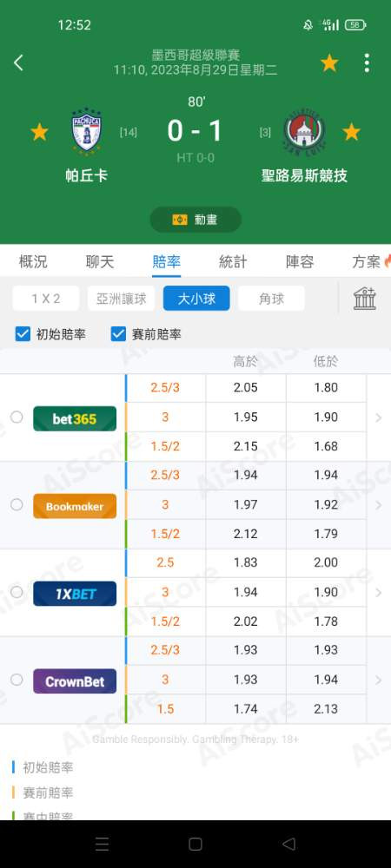Open the Atlético San Luis crest
Image resolution: width=391 pixels, height=868 pixels.
pos(304,131)
